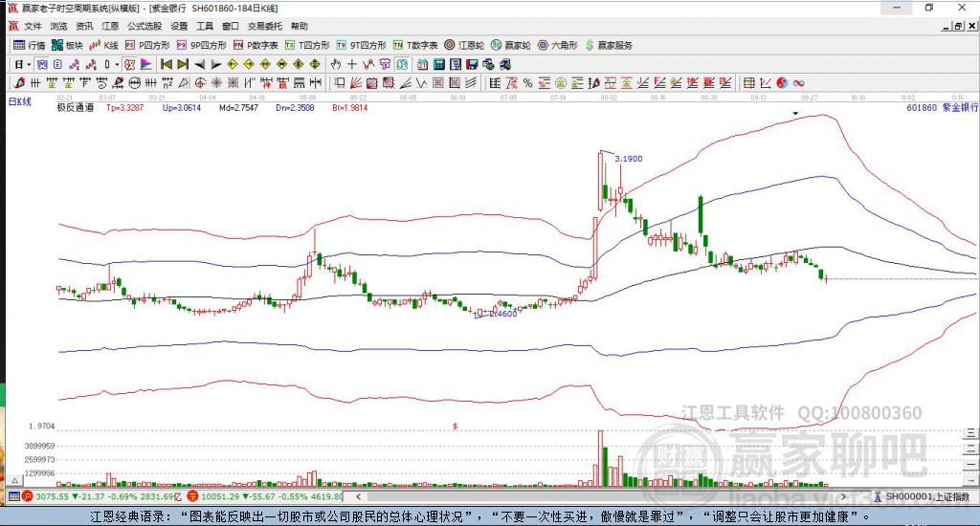
Task: Open the 板块 sectors view
Action: click(67, 45)
